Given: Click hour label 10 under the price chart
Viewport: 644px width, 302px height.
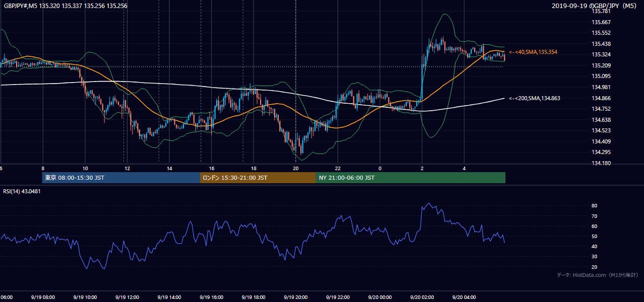Looking at the screenshot, I should point(85,169).
